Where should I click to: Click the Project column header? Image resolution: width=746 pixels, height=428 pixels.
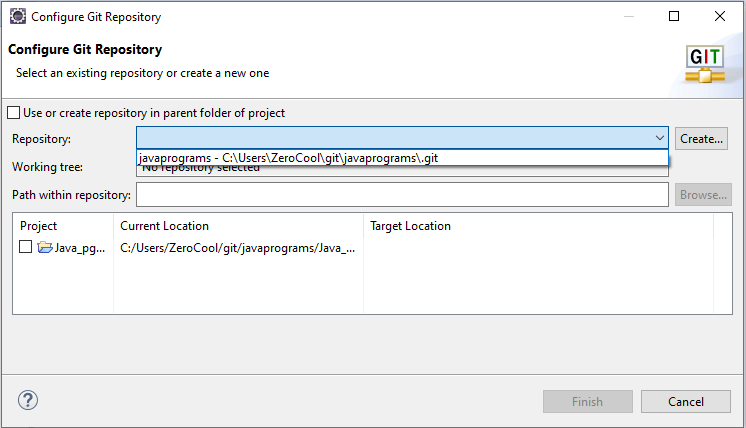point(39,226)
